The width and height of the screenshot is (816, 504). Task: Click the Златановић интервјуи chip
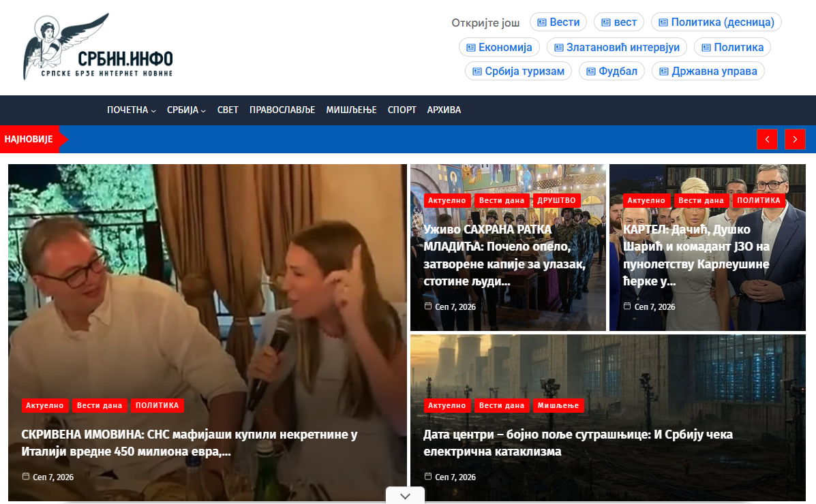coord(617,47)
